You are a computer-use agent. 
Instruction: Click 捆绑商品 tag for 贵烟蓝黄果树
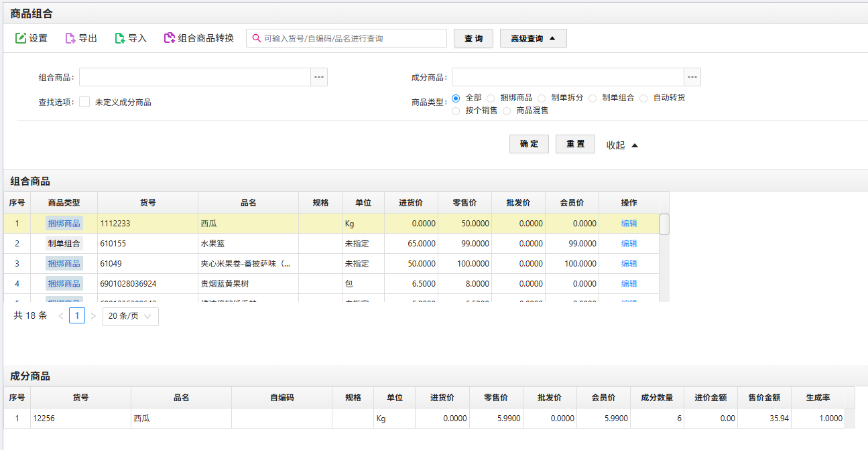(64, 284)
